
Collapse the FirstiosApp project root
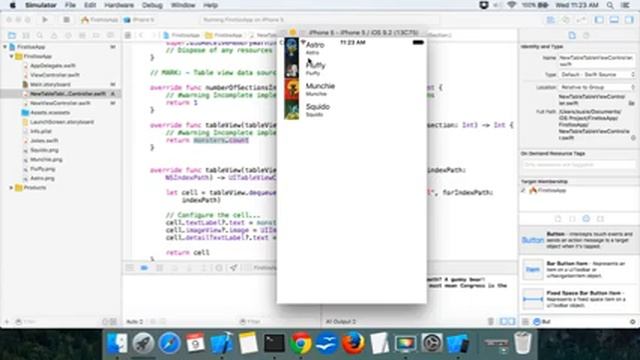(x=5, y=47)
